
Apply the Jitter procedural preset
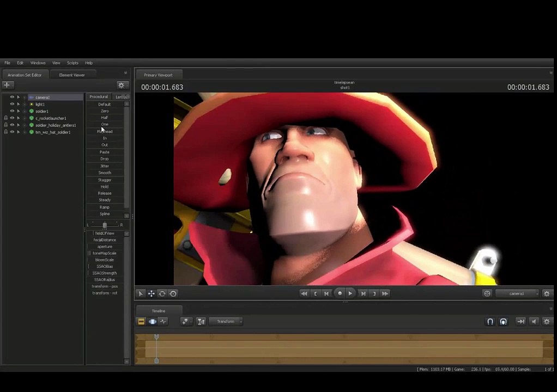click(105, 166)
